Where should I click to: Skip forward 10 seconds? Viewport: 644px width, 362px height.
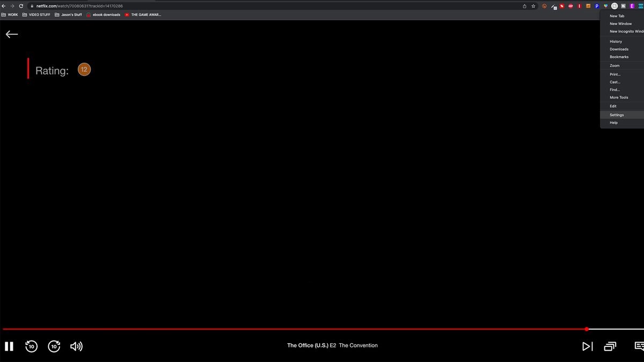pos(54,346)
